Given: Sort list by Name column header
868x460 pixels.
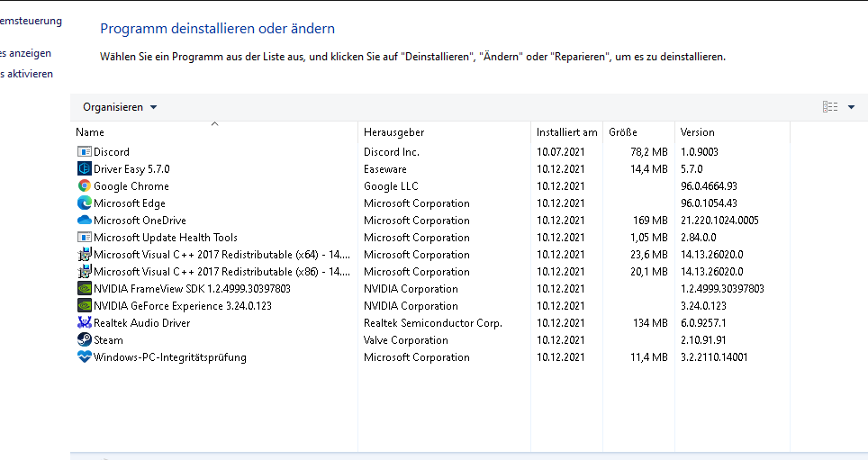Looking at the screenshot, I should (90, 132).
